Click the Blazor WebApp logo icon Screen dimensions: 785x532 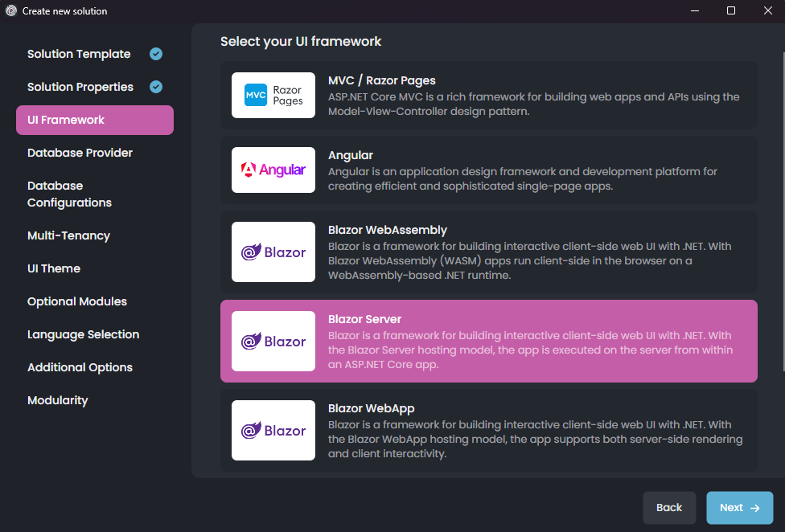click(273, 430)
